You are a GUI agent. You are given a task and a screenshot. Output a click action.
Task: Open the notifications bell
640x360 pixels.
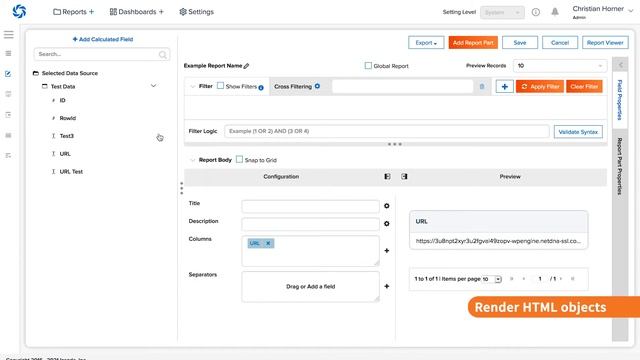coord(555,12)
